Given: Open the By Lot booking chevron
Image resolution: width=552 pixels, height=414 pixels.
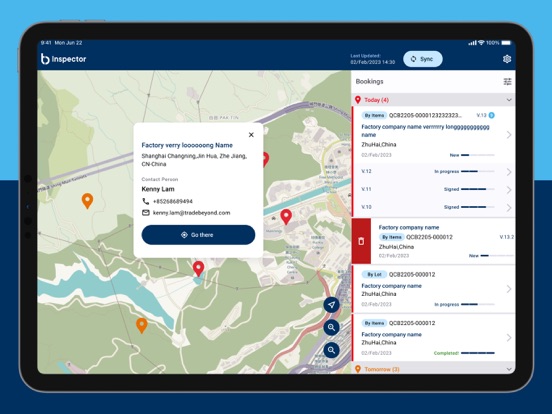Looking at the screenshot, I should click(x=509, y=289).
